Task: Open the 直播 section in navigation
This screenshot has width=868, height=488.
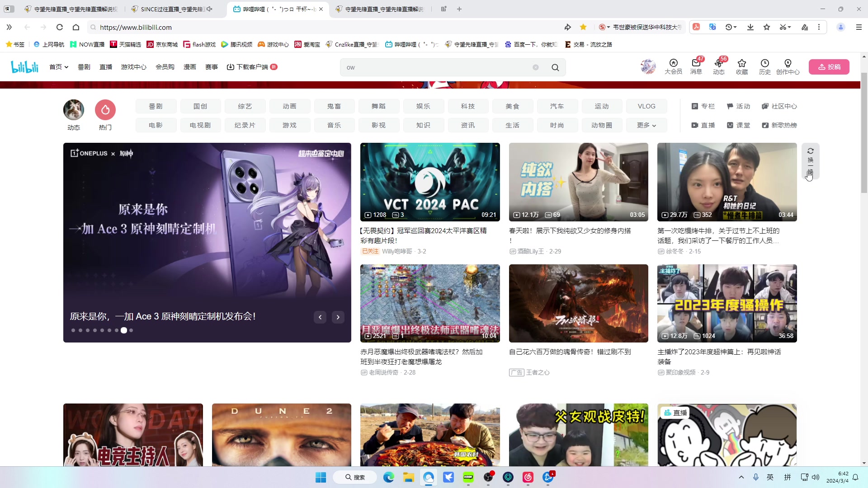Action: (x=106, y=66)
